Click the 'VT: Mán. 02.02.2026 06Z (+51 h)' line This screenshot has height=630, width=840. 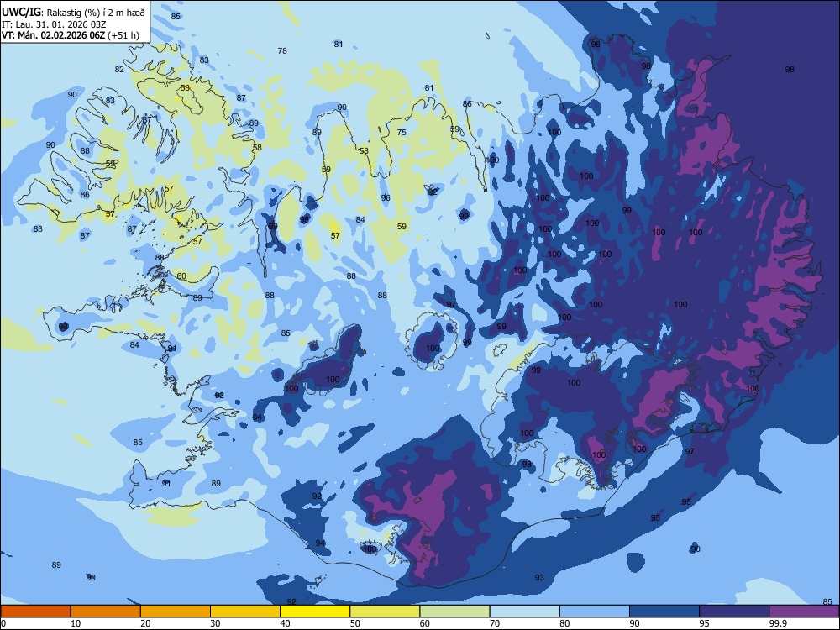pyautogui.click(x=71, y=35)
